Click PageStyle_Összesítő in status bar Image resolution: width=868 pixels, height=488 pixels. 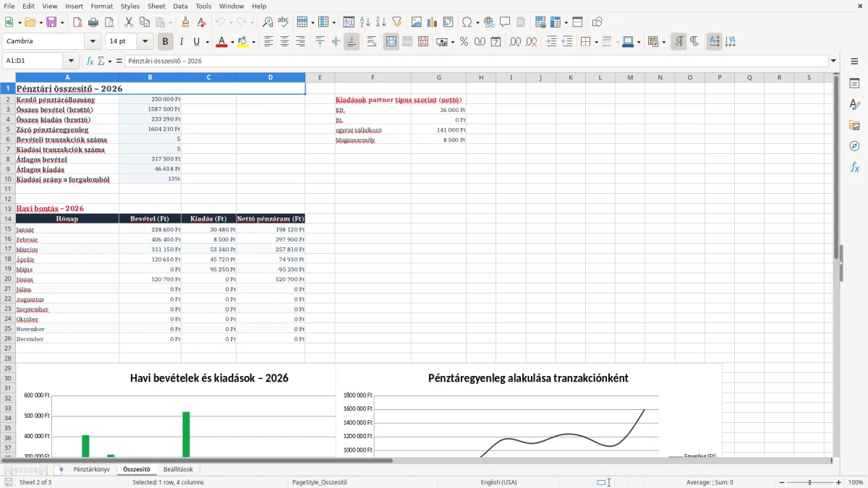pyautogui.click(x=320, y=482)
